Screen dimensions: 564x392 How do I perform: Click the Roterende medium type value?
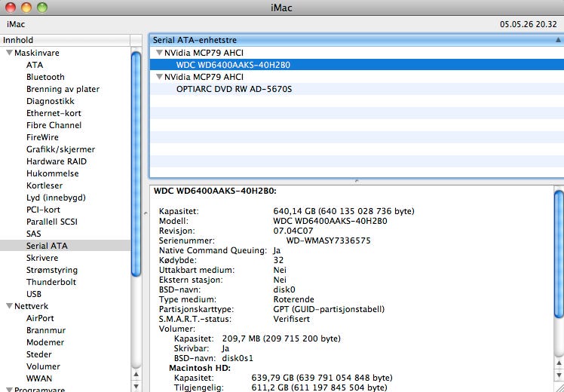pos(293,299)
